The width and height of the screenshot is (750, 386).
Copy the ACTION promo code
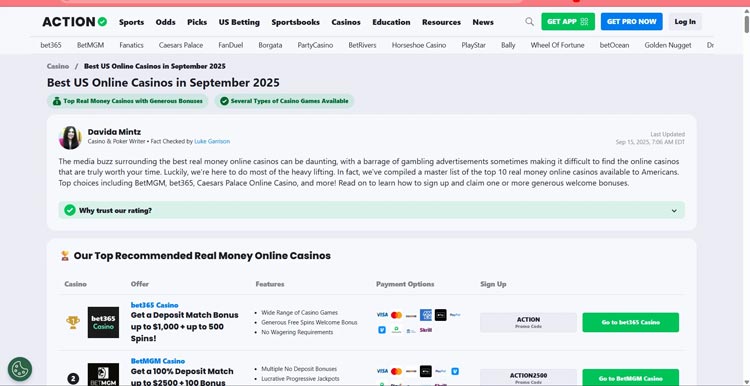coord(528,322)
